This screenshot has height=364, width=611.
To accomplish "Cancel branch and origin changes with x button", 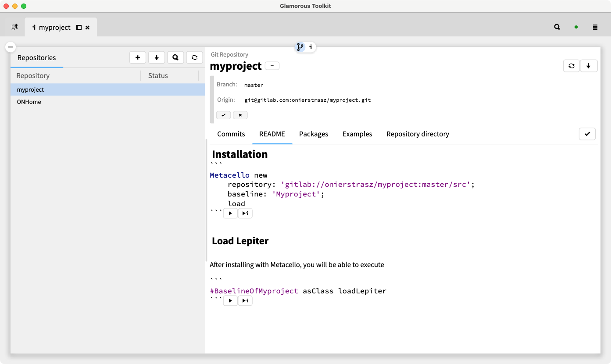I will (240, 115).
